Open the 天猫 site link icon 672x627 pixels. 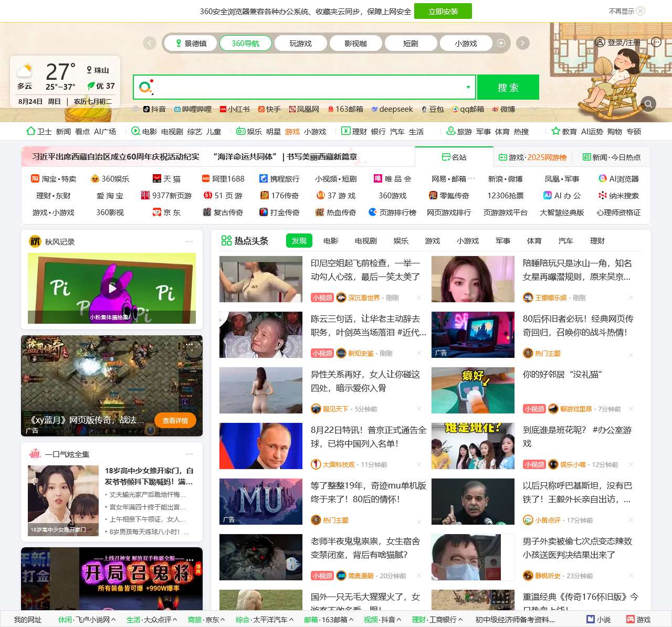(157, 178)
